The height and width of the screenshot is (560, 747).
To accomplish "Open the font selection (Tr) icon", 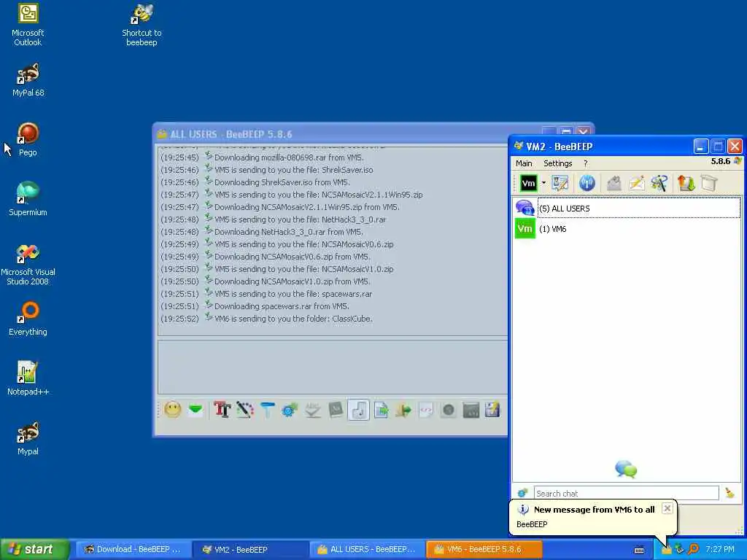I will click(x=222, y=410).
